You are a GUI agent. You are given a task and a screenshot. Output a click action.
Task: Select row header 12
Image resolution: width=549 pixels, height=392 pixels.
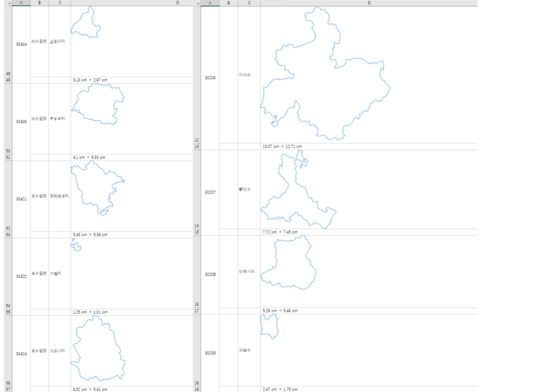coord(197,75)
